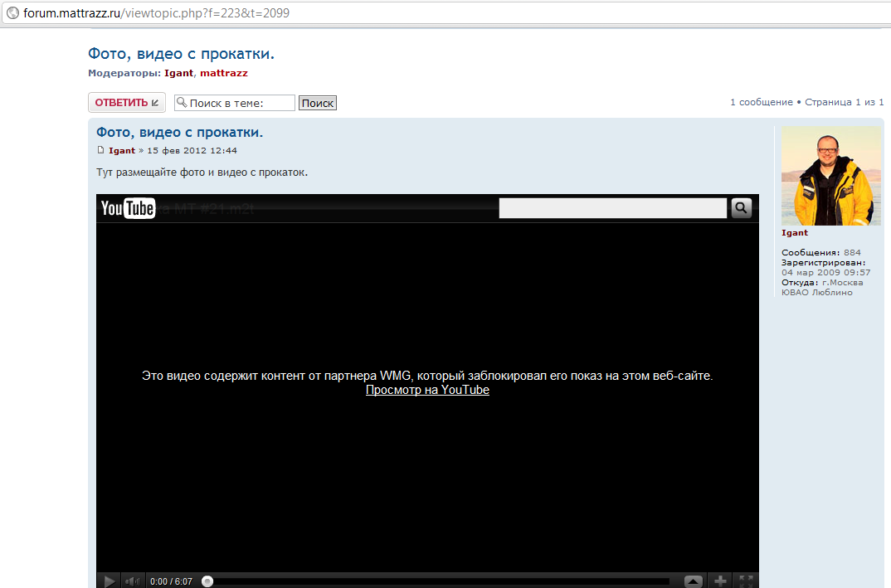Open the post title "Фото, видео с прокатки."
This screenshot has width=891, height=588.
click(x=179, y=132)
